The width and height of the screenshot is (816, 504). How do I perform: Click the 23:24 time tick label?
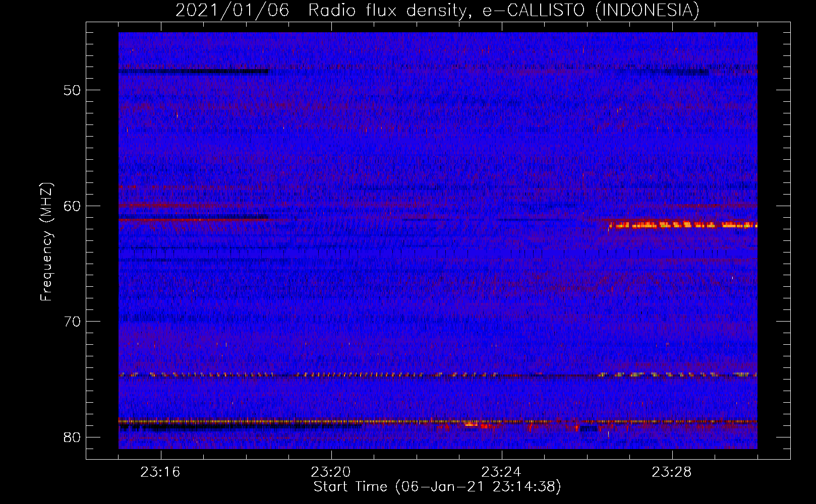tap(501, 472)
